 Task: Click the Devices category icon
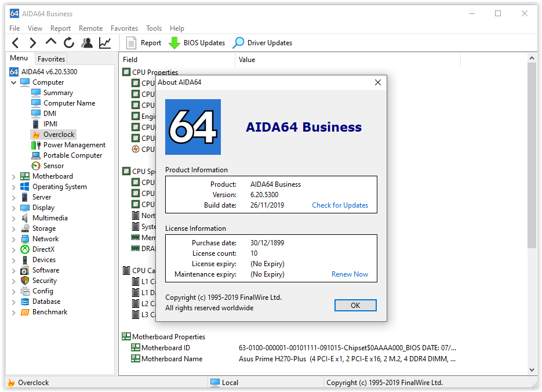point(25,260)
